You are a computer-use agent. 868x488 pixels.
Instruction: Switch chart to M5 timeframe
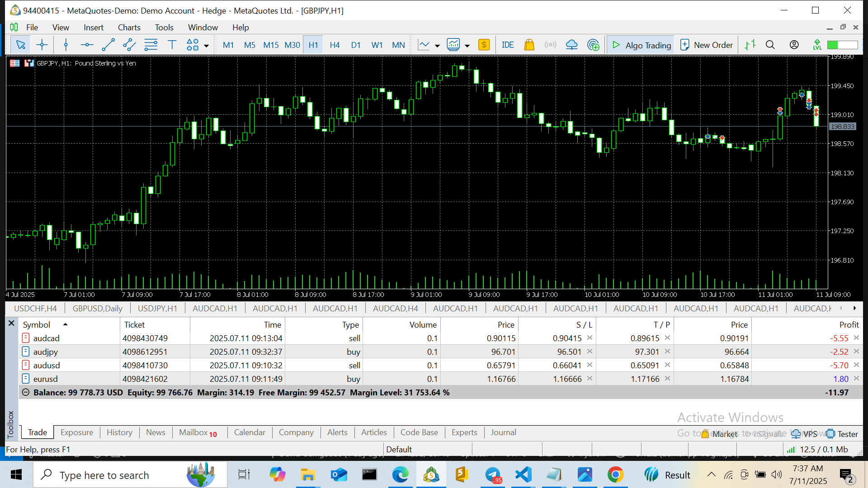click(250, 45)
